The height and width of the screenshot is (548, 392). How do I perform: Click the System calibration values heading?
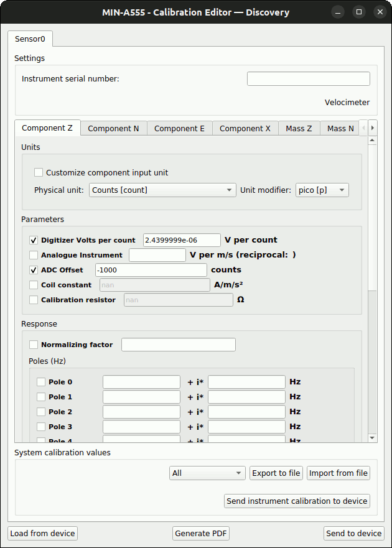pos(62,453)
